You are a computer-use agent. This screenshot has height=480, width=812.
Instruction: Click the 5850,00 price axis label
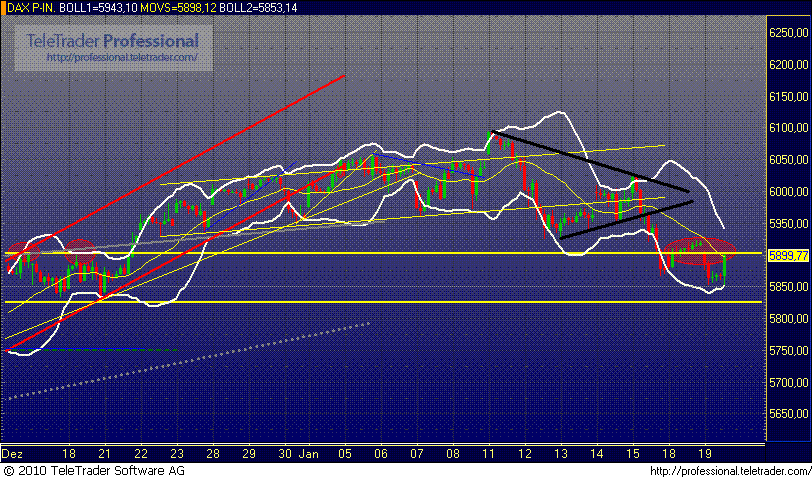pos(788,287)
